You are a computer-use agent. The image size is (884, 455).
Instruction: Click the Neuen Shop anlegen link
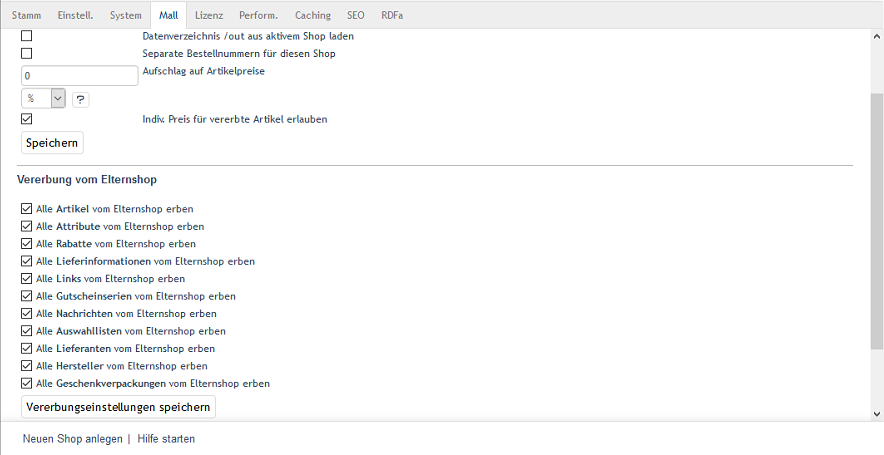click(72, 439)
